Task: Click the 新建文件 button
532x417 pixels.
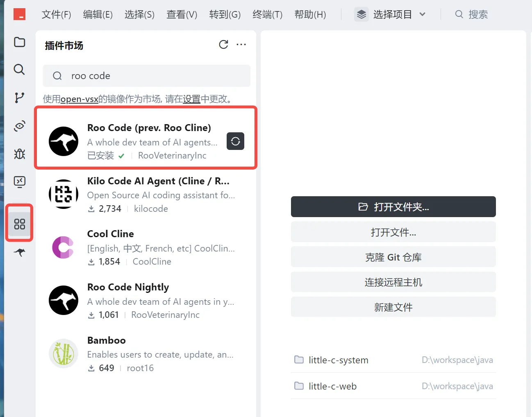Action: coord(393,307)
